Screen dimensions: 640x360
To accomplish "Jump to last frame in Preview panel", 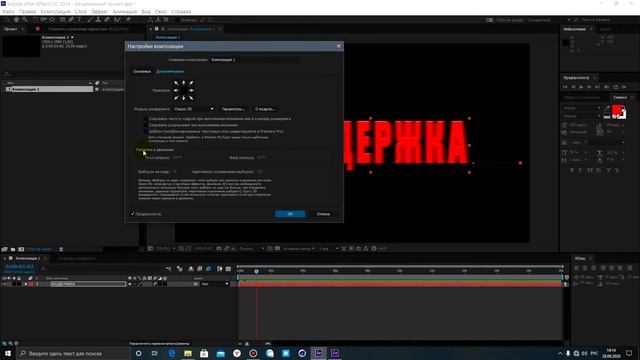I will pos(598,87).
